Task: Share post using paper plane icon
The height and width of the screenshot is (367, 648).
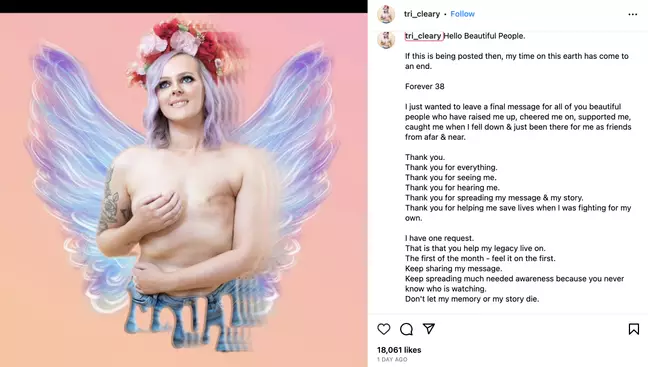Action: pos(429,329)
